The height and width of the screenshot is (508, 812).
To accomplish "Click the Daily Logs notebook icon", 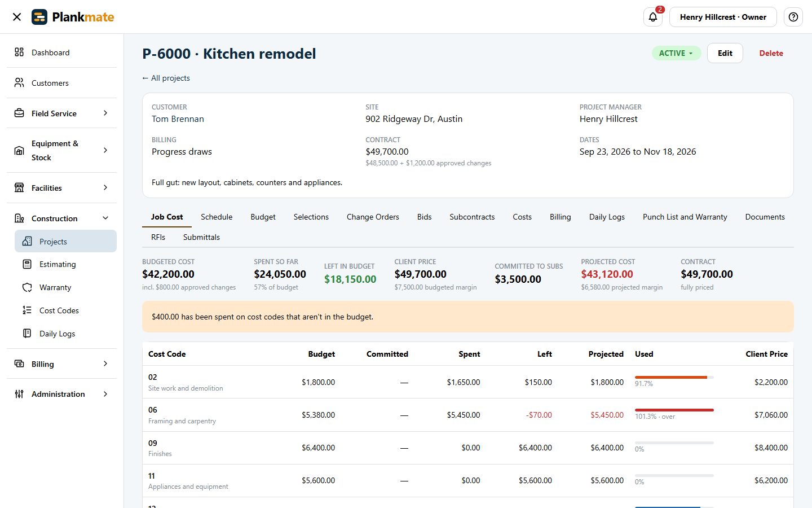I will [27, 333].
